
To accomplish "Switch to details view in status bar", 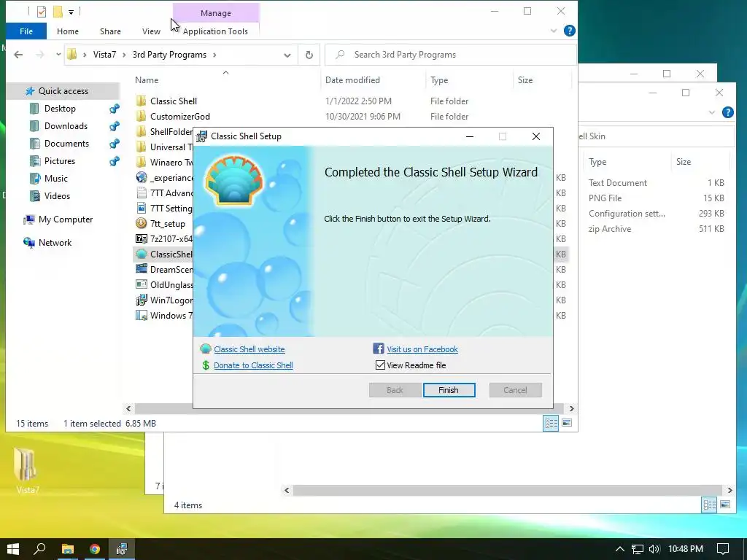I will click(551, 423).
